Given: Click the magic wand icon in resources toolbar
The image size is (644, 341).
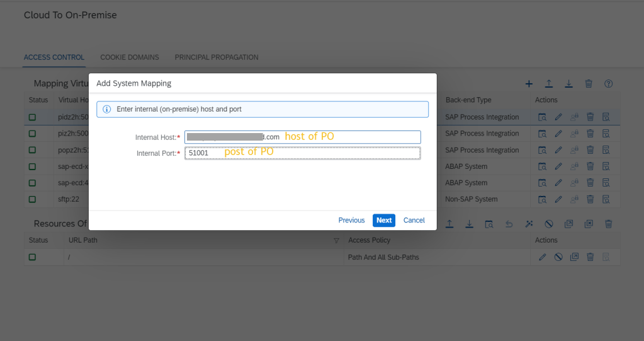Looking at the screenshot, I should [529, 224].
